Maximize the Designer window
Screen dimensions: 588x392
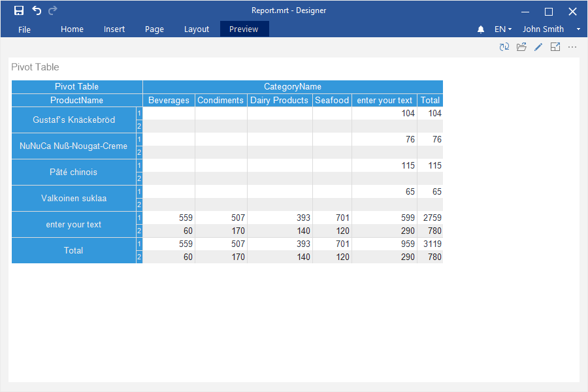pyautogui.click(x=549, y=12)
